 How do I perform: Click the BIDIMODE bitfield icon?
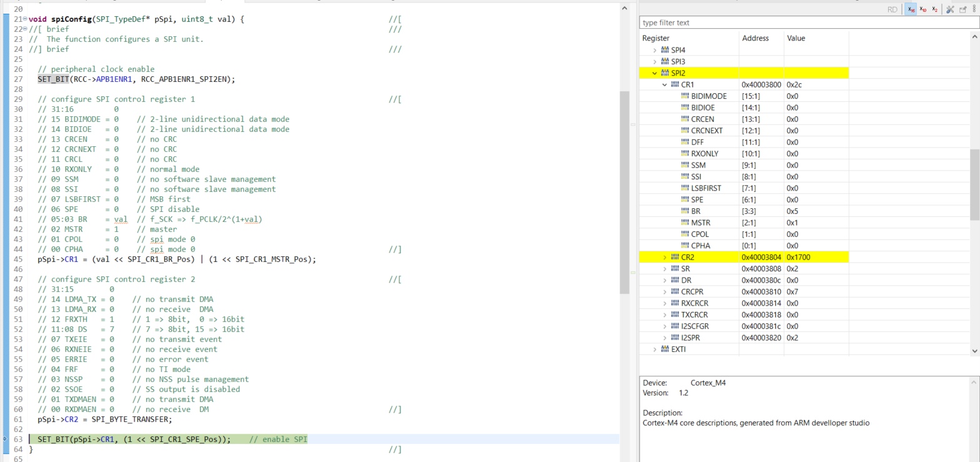pyautogui.click(x=685, y=96)
